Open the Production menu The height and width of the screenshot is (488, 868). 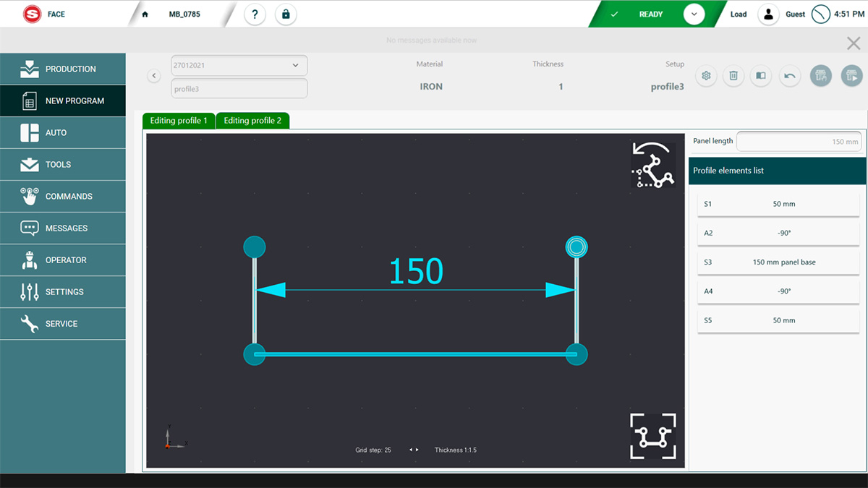(x=63, y=69)
